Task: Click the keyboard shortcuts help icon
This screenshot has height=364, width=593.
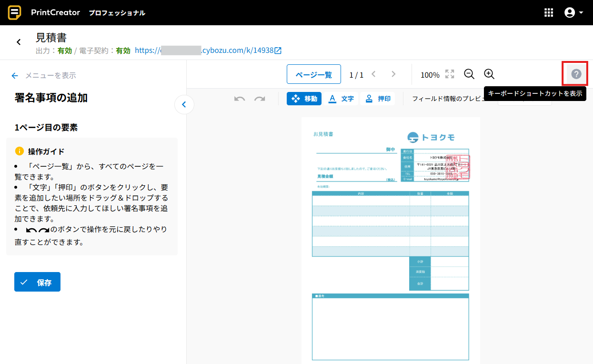Action: click(x=576, y=74)
